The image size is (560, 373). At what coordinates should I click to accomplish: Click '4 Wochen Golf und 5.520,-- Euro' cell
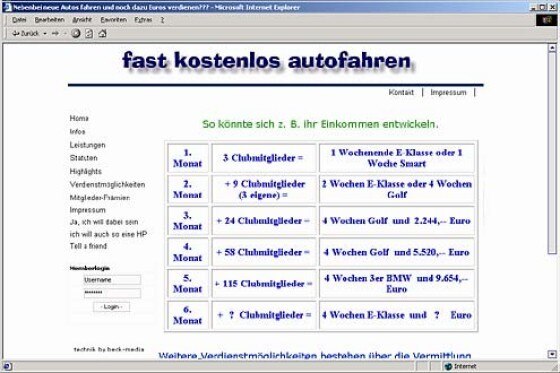[x=397, y=252]
